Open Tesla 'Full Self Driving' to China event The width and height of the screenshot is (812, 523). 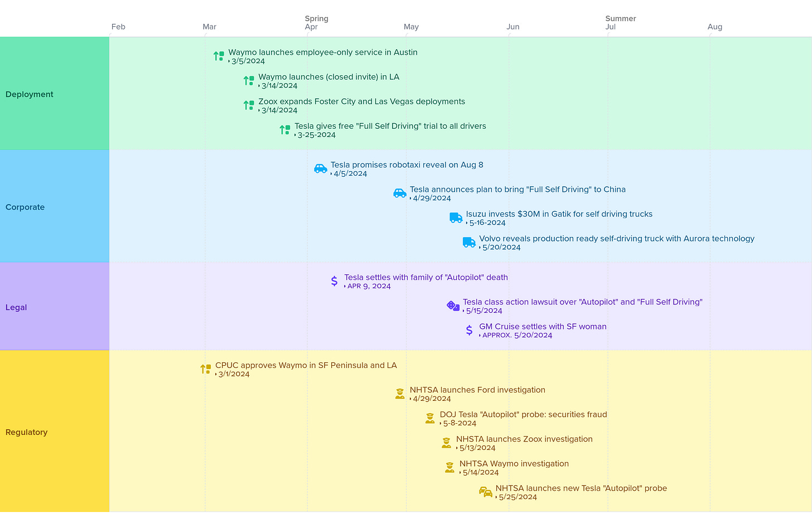(x=518, y=190)
